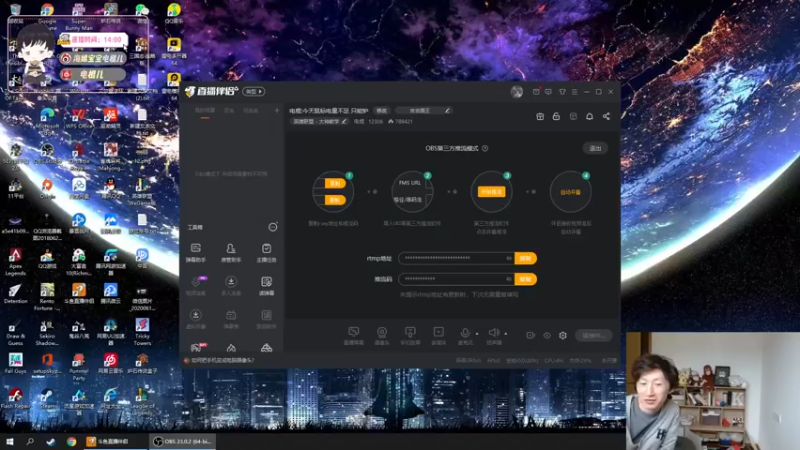
Task: Toggle rtmp address visibility eye
Action: pyautogui.click(x=509, y=258)
